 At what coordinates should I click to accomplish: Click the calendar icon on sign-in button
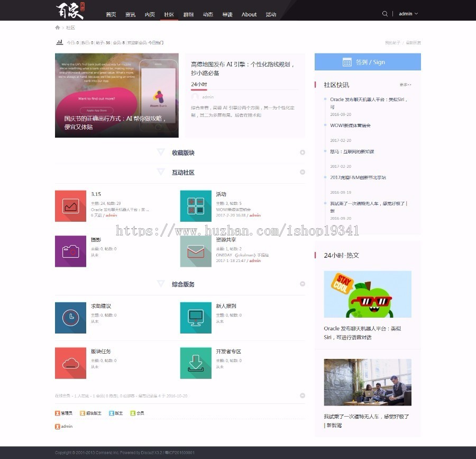point(347,62)
